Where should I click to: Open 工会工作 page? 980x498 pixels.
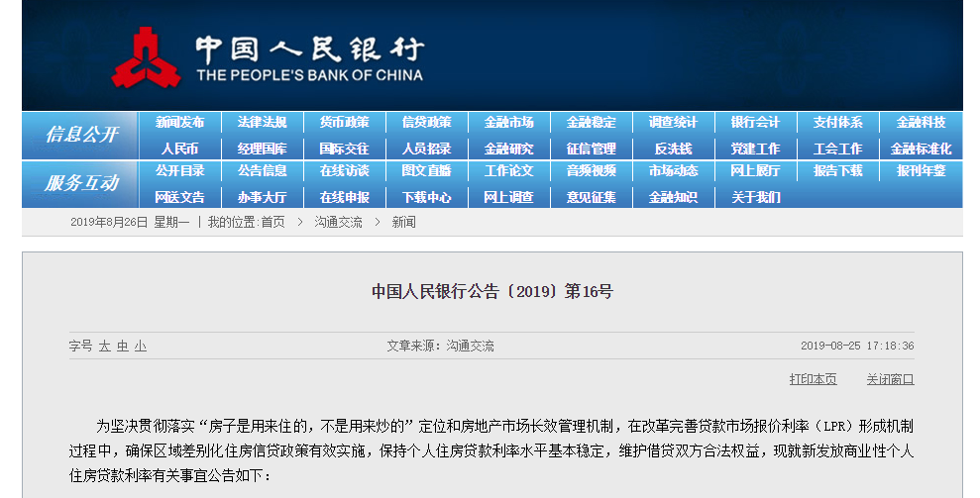point(837,149)
